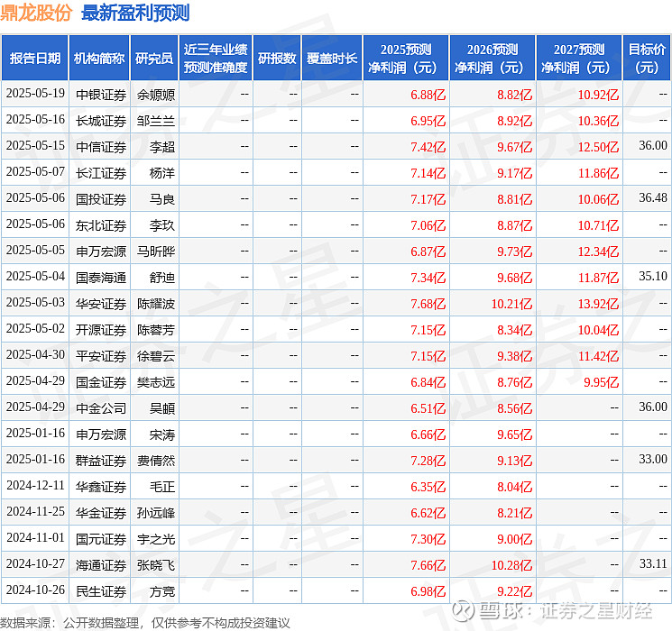Click researcher name 马昕晔
Screen dimensions: 672x631
(x=156, y=251)
